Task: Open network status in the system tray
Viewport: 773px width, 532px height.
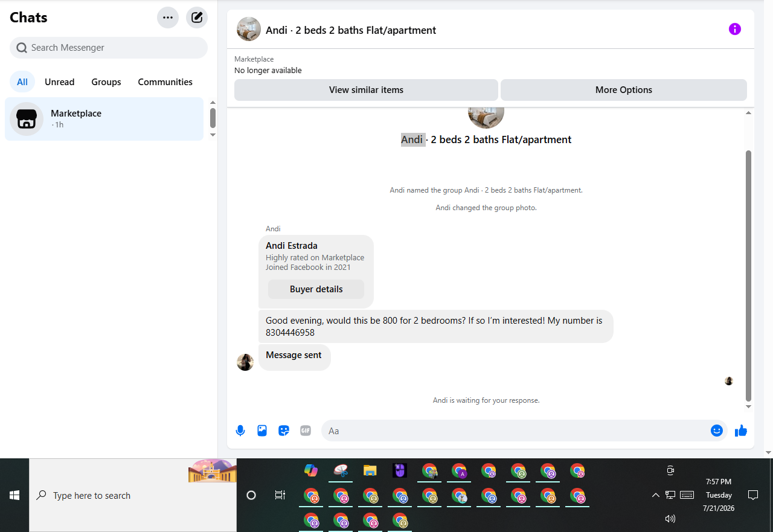Action: (x=670, y=495)
